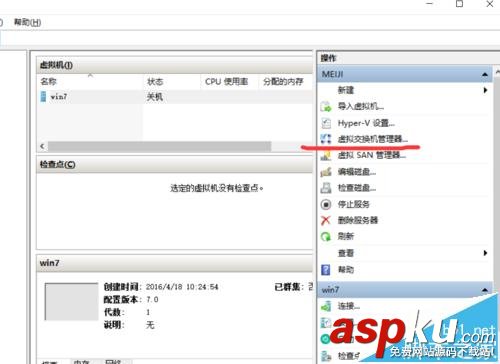Image resolution: width=500 pixels, height=364 pixels.
Task: Click the blue Help (帮助) question mark icon
Action: click(x=326, y=269)
